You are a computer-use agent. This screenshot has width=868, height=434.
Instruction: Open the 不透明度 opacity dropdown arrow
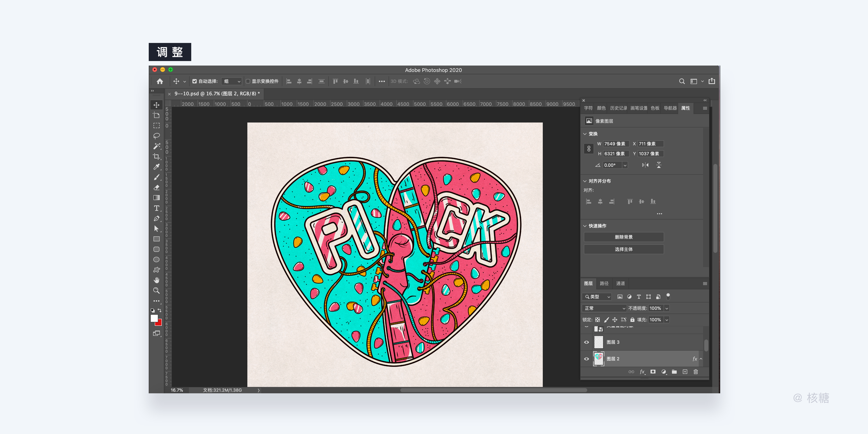(667, 308)
